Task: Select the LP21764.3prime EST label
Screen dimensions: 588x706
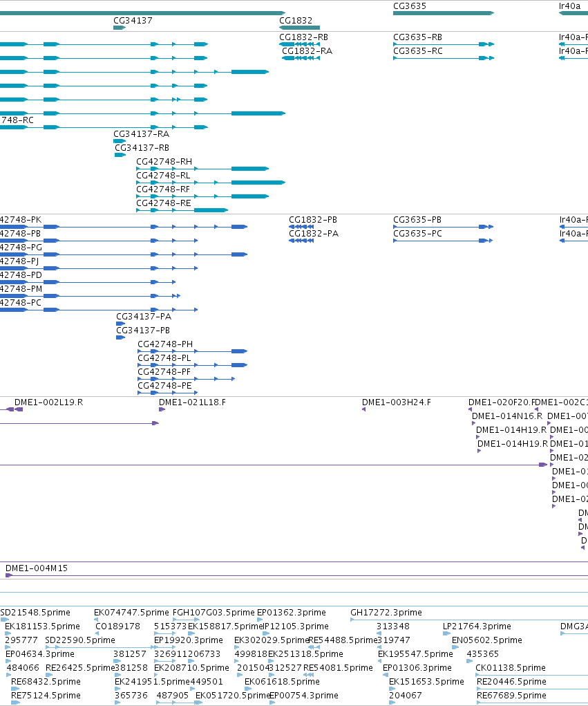Action: click(477, 626)
